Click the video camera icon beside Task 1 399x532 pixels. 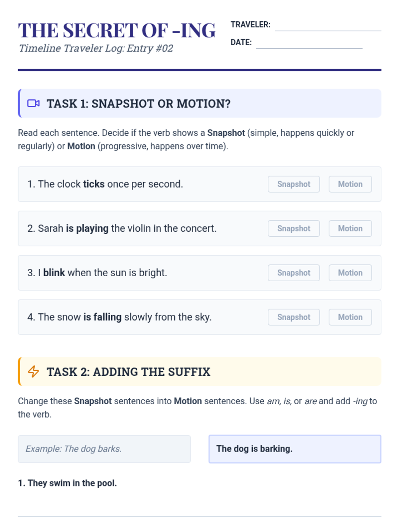[33, 103]
